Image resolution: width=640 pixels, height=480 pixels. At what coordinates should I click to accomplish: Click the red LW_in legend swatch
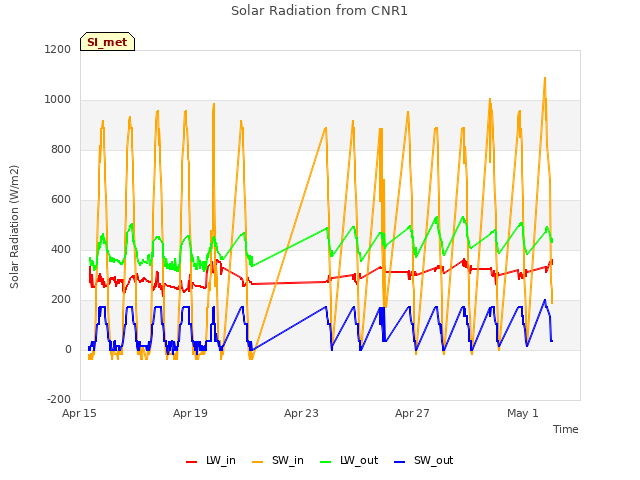pyautogui.click(x=191, y=462)
